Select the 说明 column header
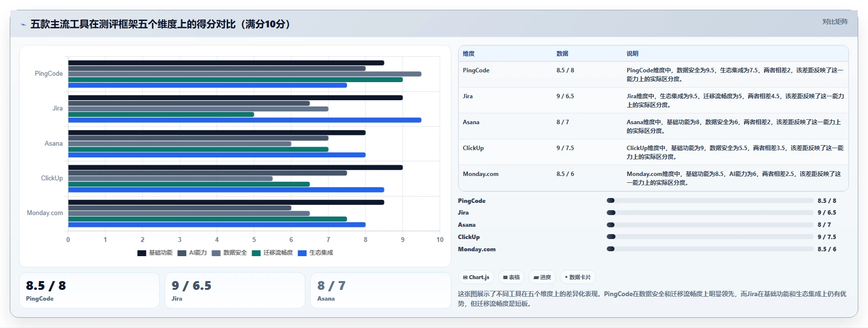Screen dimensions: 868x328 (633, 54)
